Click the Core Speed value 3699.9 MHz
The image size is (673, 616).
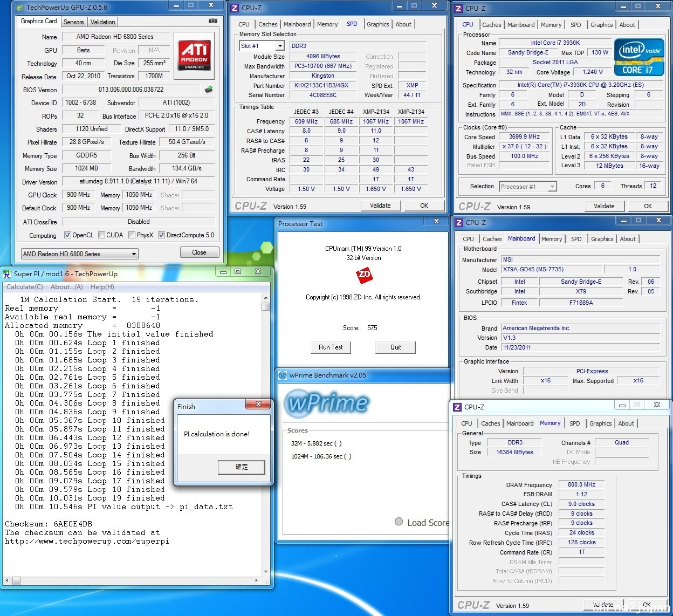coord(524,137)
